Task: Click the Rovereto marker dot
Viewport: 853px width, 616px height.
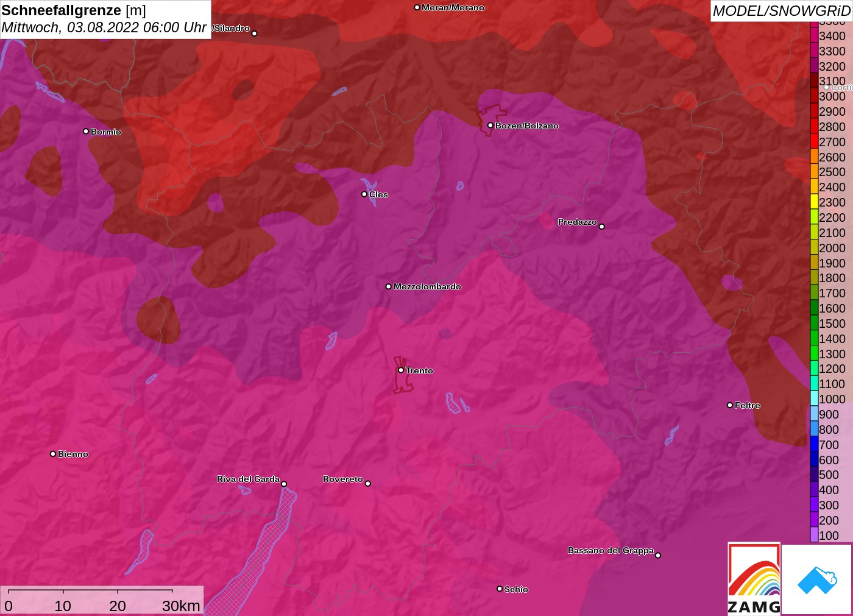Action: tap(367, 483)
